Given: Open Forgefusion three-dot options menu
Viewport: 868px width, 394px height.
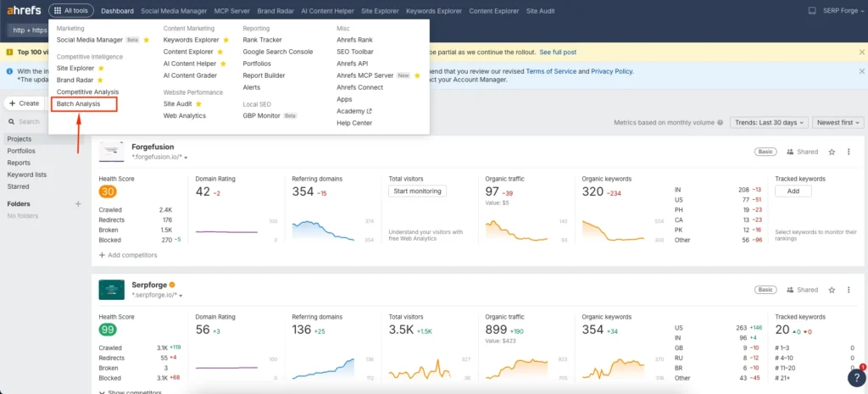Looking at the screenshot, I should 849,152.
